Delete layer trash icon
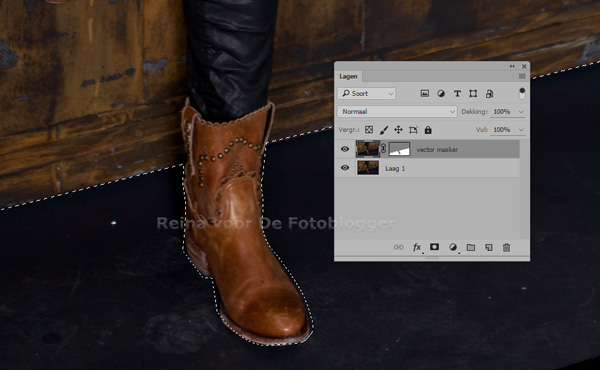 tap(507, 247)
